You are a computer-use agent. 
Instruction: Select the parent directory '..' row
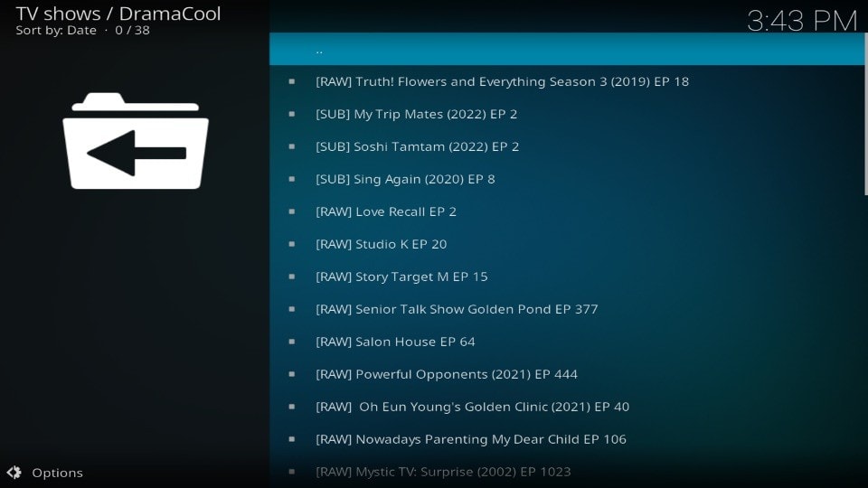[567, 49]
